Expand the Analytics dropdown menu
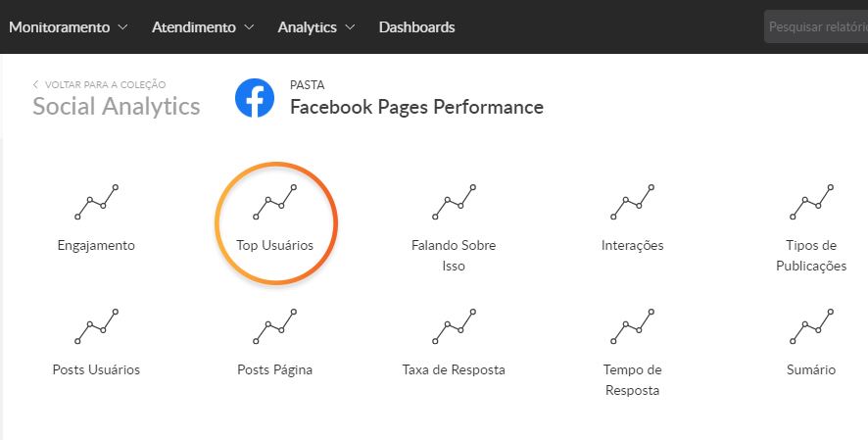 [x=315, y=27]
